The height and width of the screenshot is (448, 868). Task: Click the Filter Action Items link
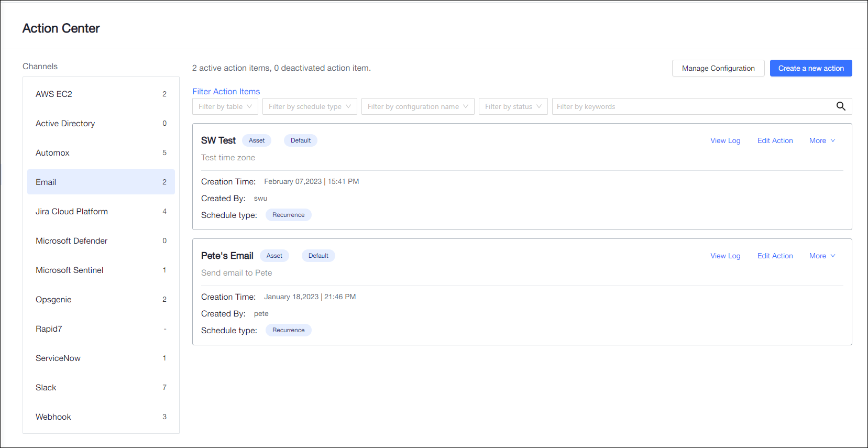pyautogui.click(x=226, y=91)
